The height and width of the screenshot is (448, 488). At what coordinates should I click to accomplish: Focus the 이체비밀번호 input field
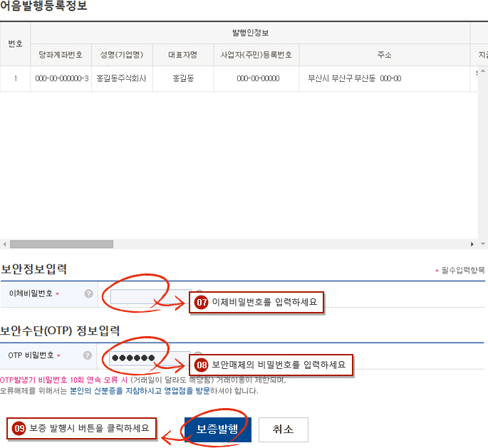[150, 296]
